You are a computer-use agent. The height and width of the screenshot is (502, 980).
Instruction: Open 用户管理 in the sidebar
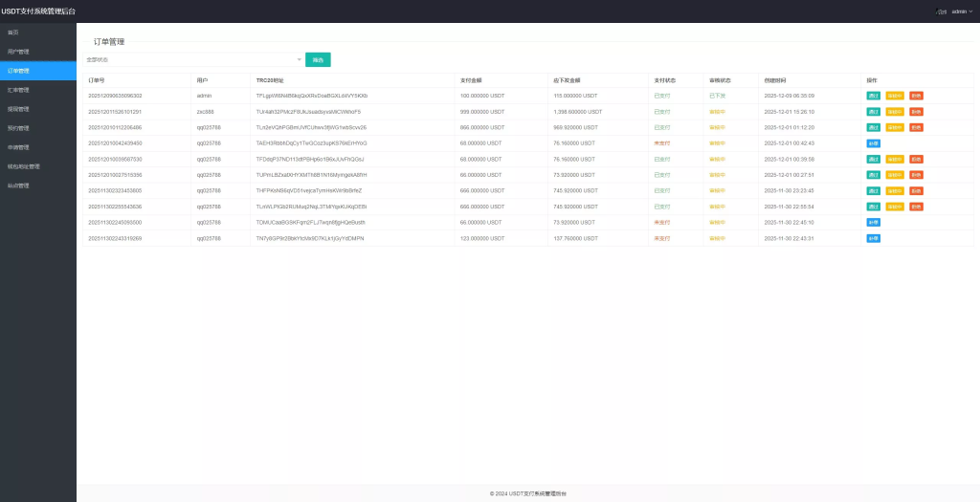pyautogui.click(x=18, y=52)
